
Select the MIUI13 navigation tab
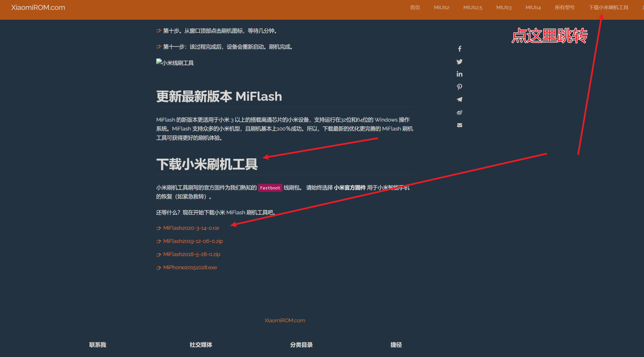(x=504, y=7)
